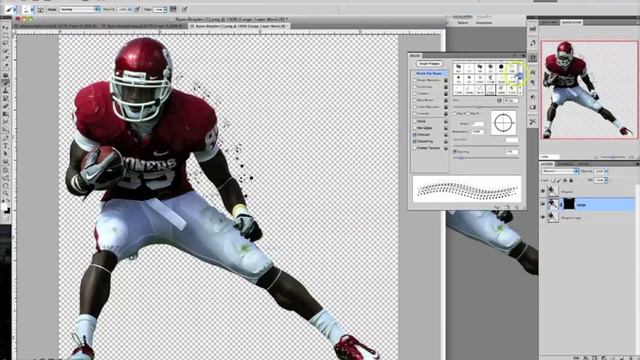Click lock position icon in Layers panel

[565, 180]
